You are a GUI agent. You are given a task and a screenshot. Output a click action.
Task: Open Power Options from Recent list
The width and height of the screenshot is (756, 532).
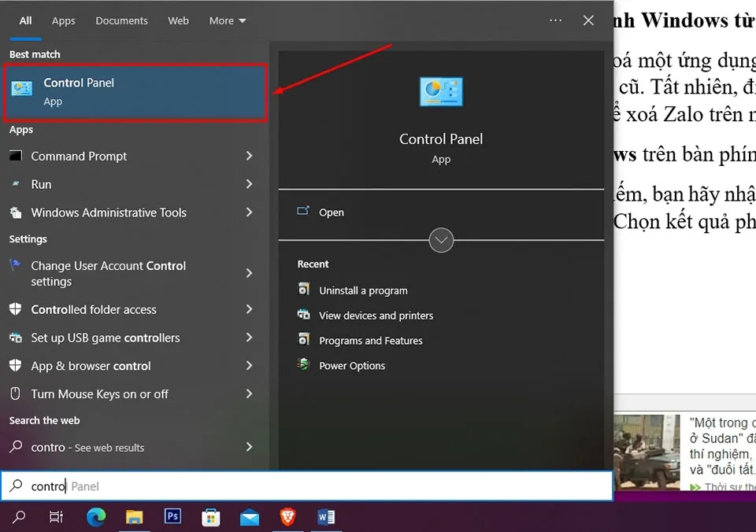coord(351,365)
